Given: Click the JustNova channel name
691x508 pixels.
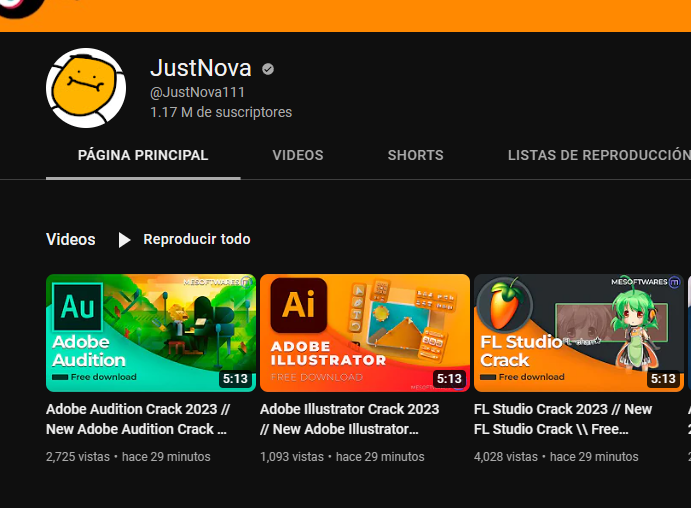Looking at the screenshot, I should pyautogui.click(x=201, y=68).
